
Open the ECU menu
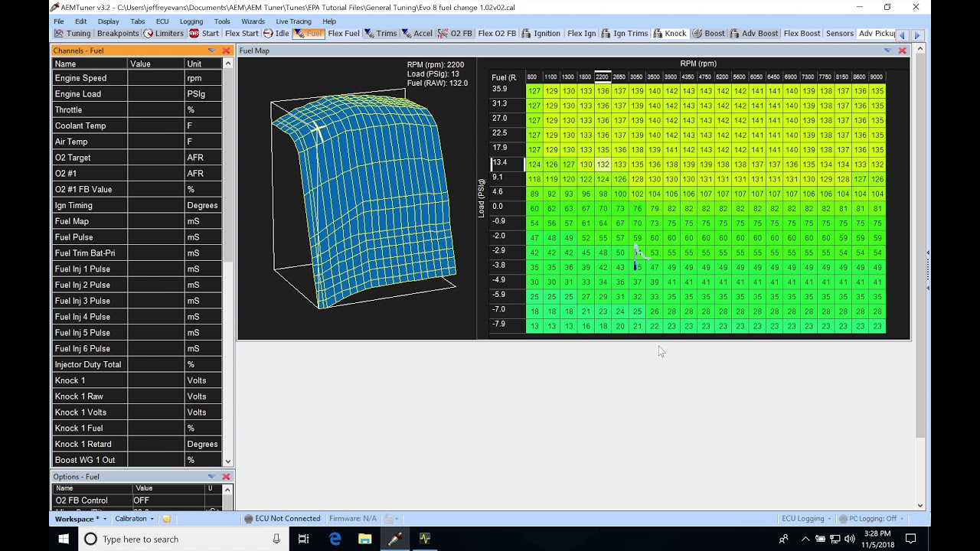click(x=162, y=21)
